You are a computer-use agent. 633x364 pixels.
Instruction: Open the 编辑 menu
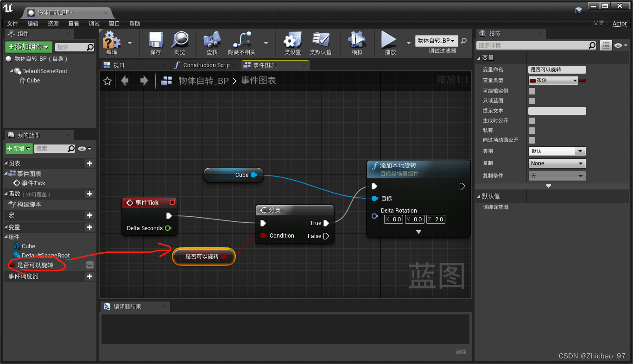coord(32,24)
